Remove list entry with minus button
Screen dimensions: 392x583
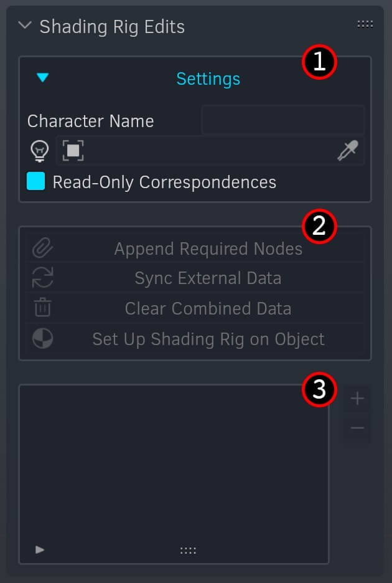(x=357, y=428)
